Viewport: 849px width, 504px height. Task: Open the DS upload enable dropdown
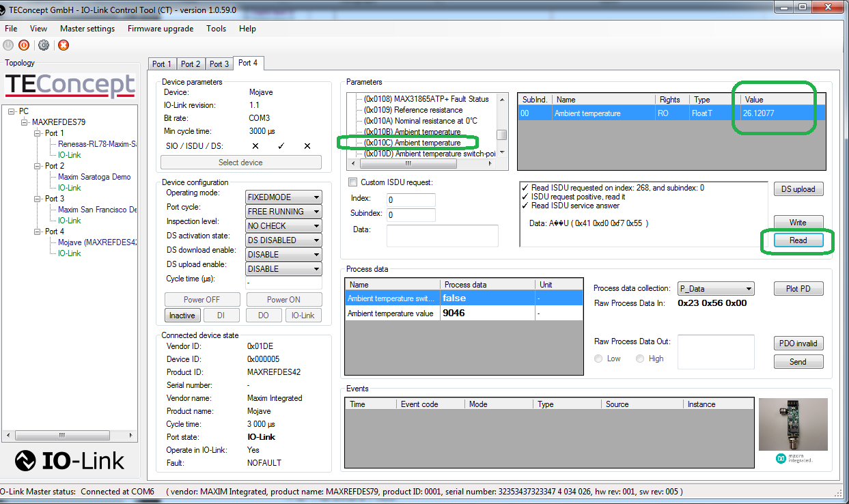coord(283,268)
